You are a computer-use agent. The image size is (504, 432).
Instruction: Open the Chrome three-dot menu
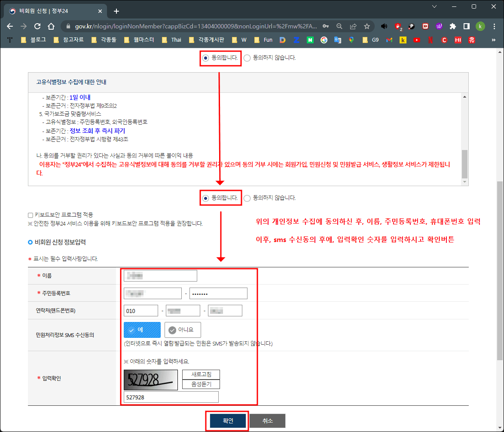[495, 26]
